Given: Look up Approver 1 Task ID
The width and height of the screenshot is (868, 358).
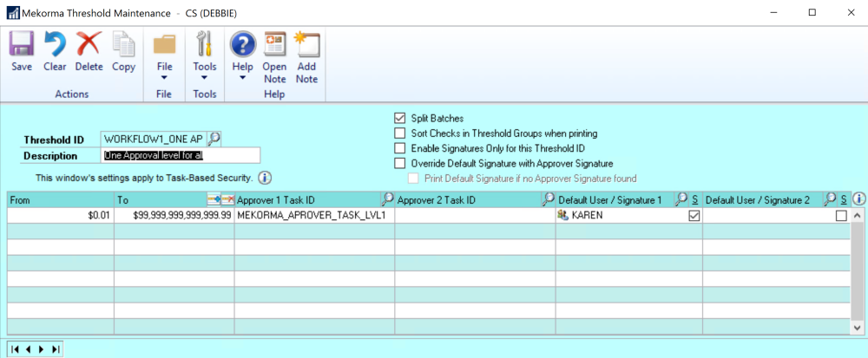Looking at the screenshot, I should [387, 199].
